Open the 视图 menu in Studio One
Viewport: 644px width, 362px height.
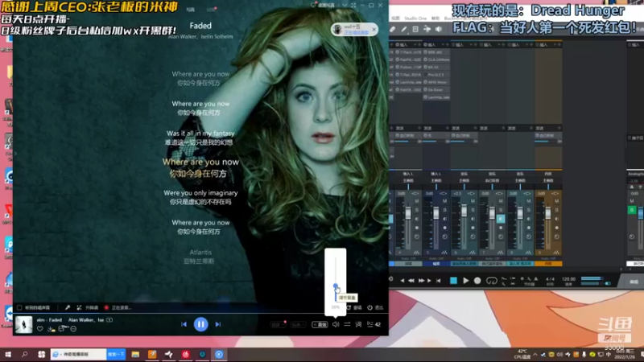395,19
